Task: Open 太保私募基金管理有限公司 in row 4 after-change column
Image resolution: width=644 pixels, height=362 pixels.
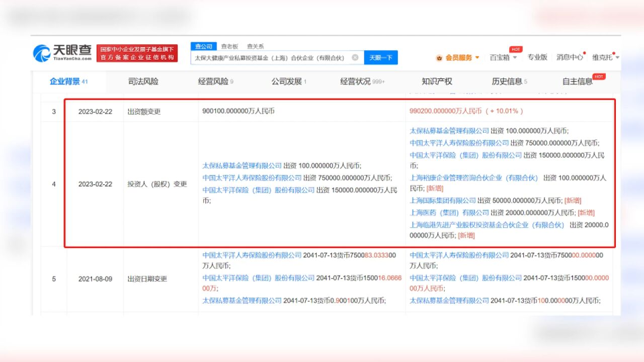Action: [x=449, y=131]
